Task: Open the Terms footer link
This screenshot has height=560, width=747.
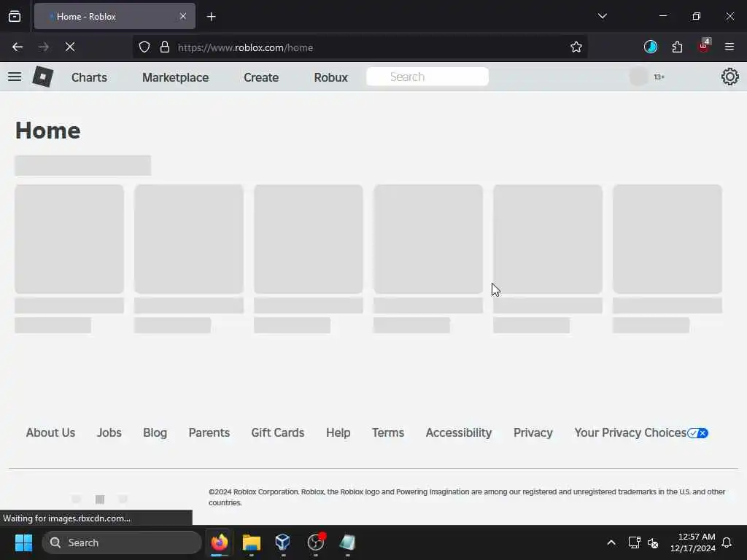Action: click(x=388, y=432)
